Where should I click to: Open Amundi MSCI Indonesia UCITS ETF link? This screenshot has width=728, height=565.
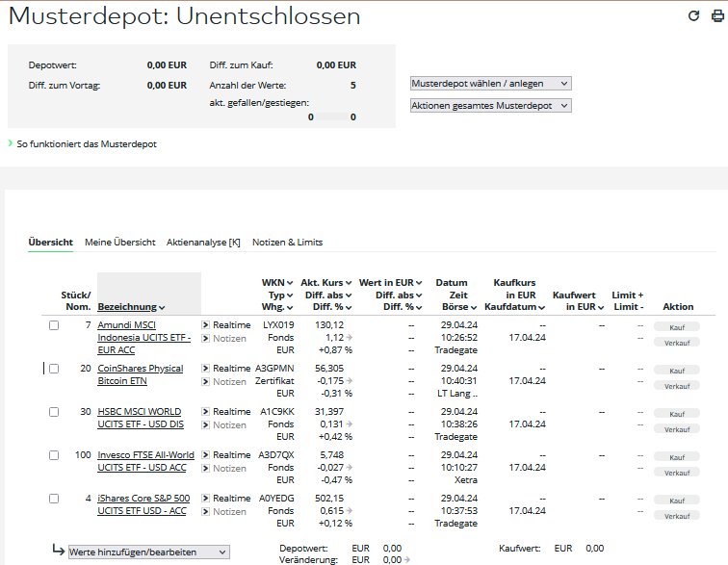(143, 338)
